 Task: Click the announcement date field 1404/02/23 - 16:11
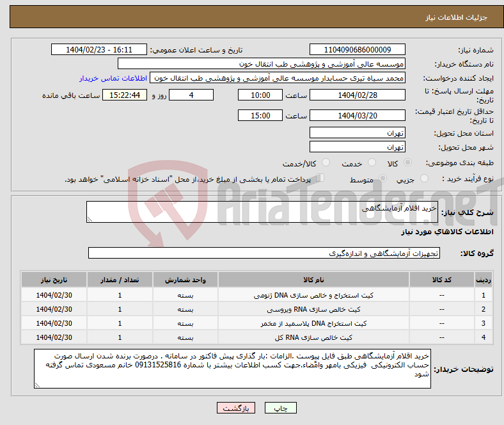click(99, 49)
